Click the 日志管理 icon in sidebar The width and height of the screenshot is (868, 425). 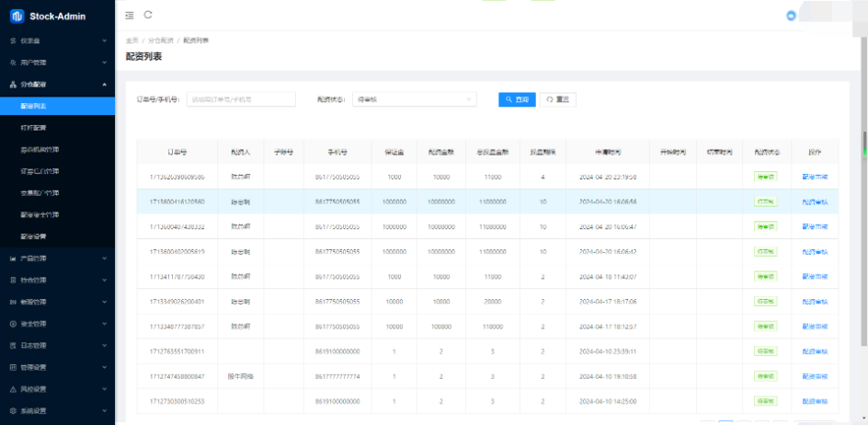click(x=13, y=345)
